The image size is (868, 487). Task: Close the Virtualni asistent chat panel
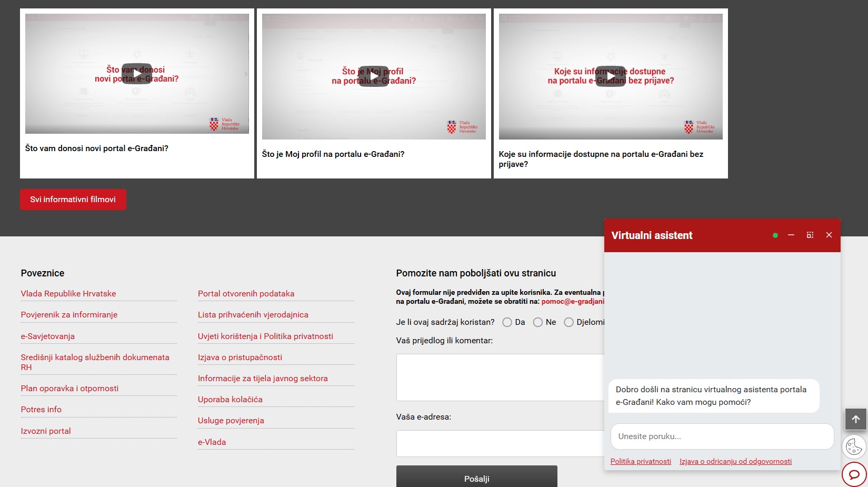(829, 235)
